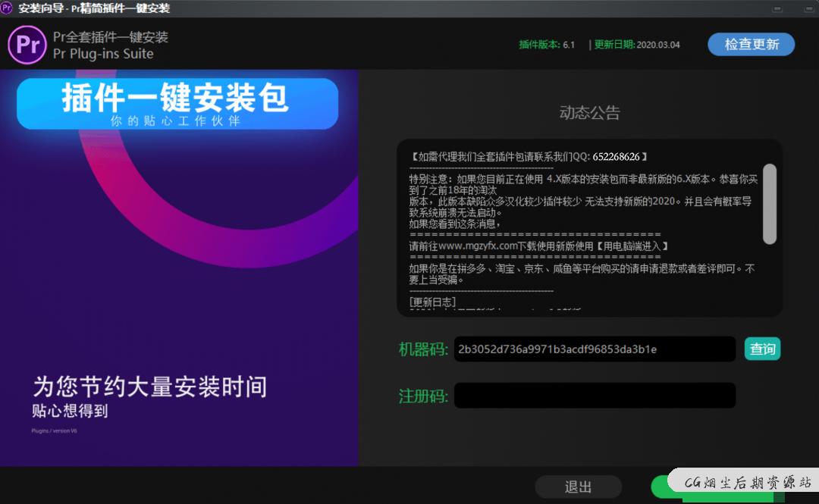Click the QQ number 652268626 line
The image size is (819, 504).
coord(529,157)
